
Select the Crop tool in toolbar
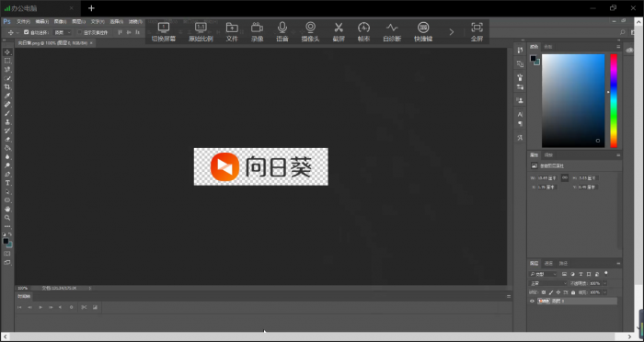pos(7,86)
